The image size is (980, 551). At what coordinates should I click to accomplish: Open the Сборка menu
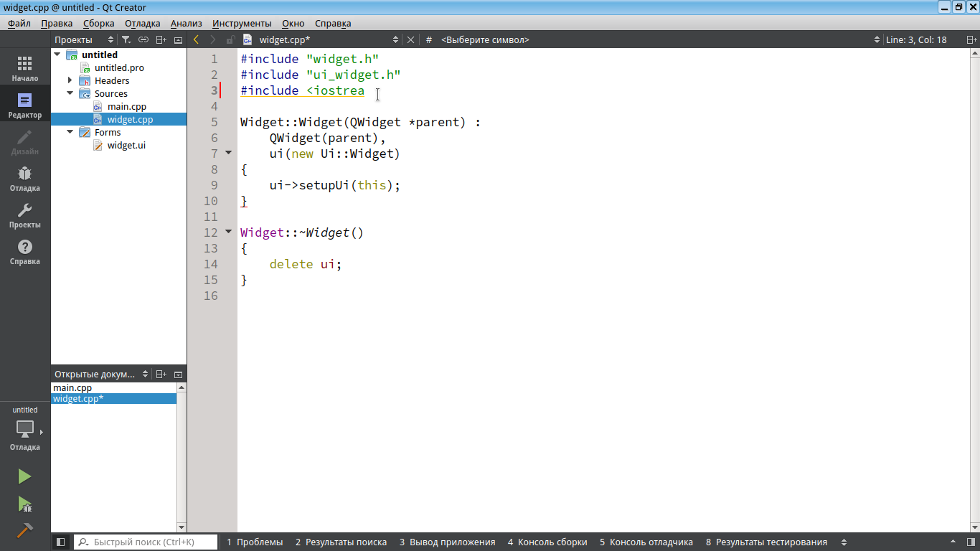[98, 23]
